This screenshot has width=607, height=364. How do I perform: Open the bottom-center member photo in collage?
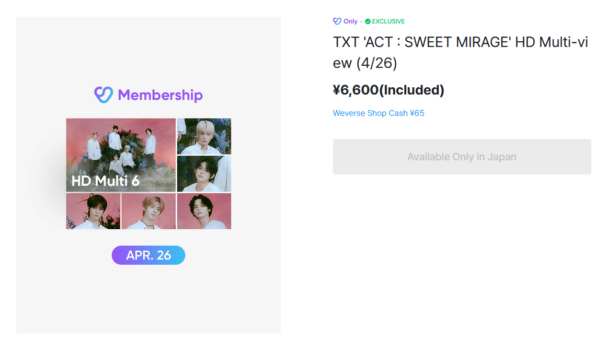(148, 212)
